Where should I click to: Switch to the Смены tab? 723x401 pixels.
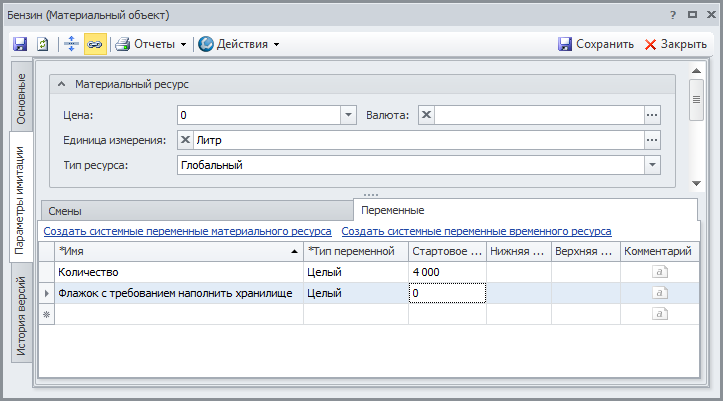(65, 211)
